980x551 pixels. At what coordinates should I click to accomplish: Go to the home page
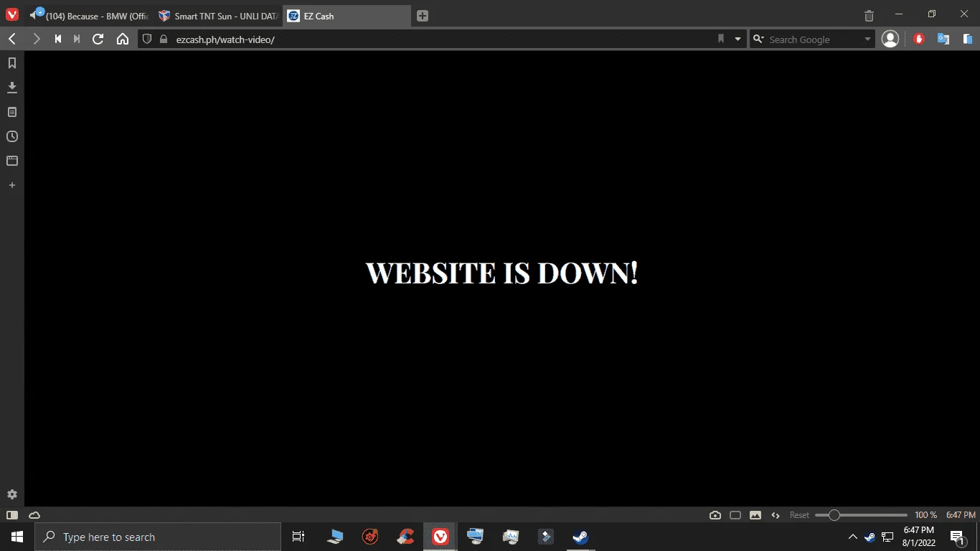(x=123, y=39)
